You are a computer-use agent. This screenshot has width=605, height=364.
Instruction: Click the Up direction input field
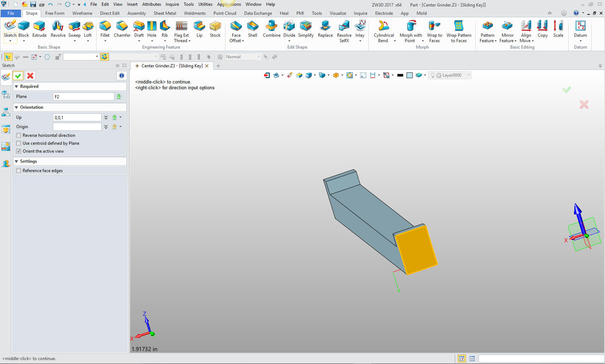tap(77, 117)
